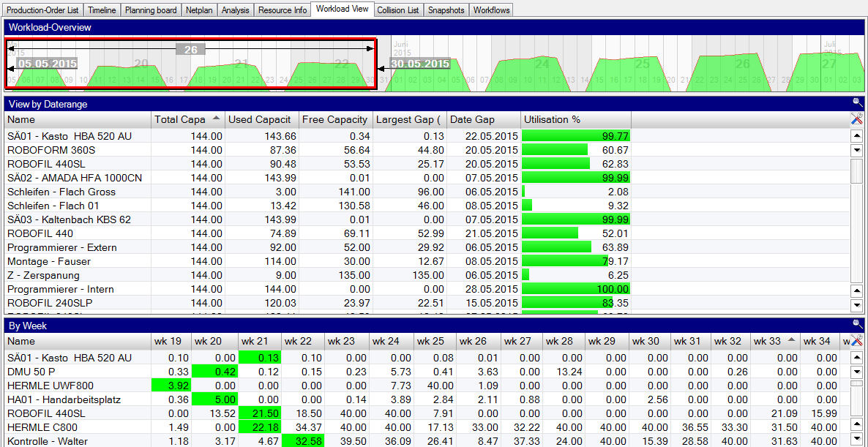This screenshot has height=447, width=868.
Task: Select the Z - Zerspanung row
Action: 427,275
